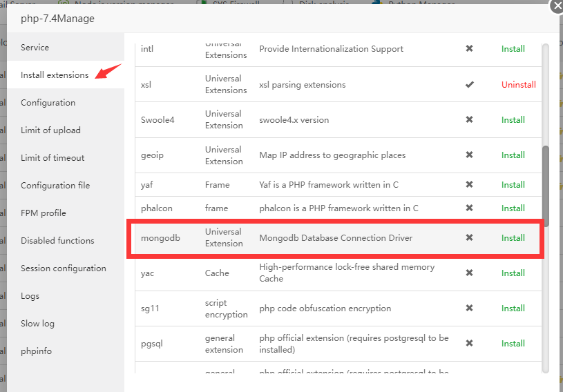Open the Service section
The image size is (563, 392).
point(35,48)
